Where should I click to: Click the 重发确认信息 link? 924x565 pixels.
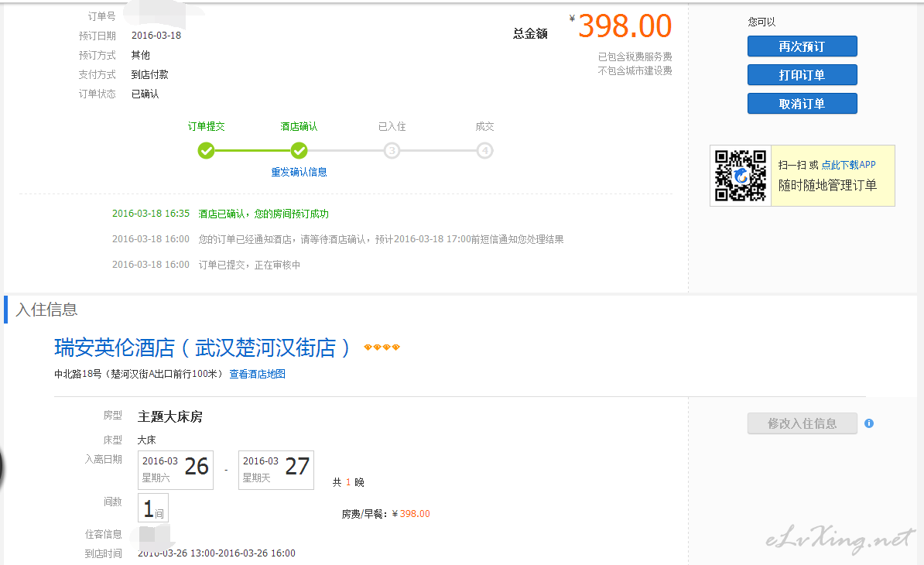click(x=299, y=172)
